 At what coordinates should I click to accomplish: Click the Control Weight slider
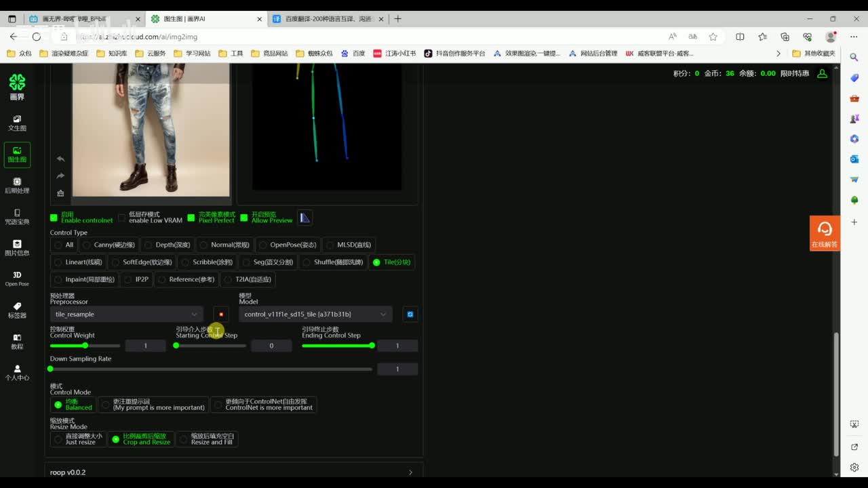(85, 346)
